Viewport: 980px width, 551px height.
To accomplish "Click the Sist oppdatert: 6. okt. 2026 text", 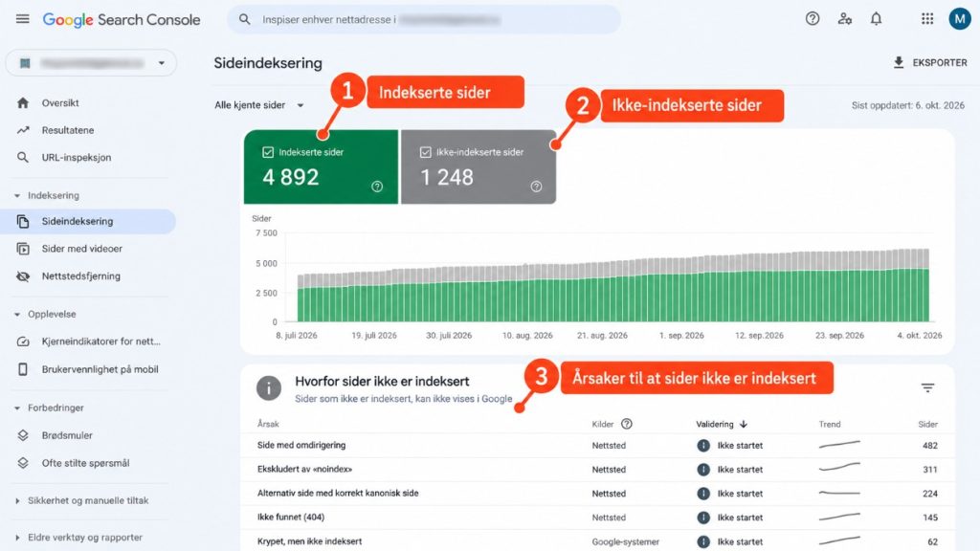I will pyautogui.click(x=907, y=105).
